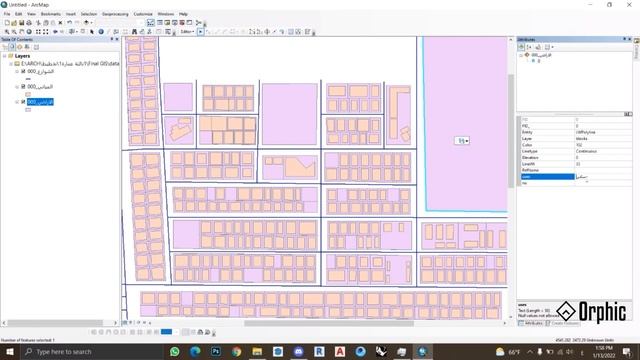The height and width of the screenshot is (360, 640).
Task: Open the Find binoculars tool
Action: pyautogui.click(x=134, y=32)
